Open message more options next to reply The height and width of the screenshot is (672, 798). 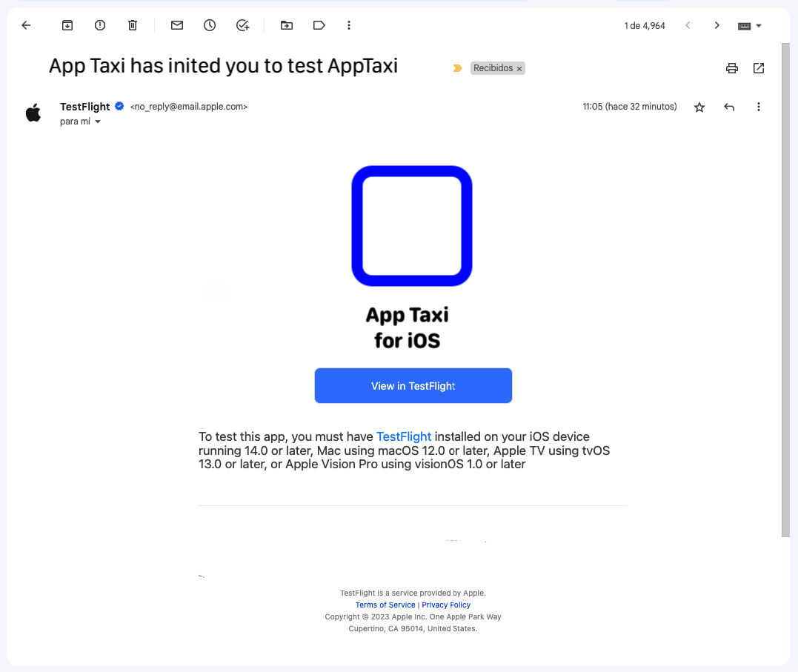(758, 107)
